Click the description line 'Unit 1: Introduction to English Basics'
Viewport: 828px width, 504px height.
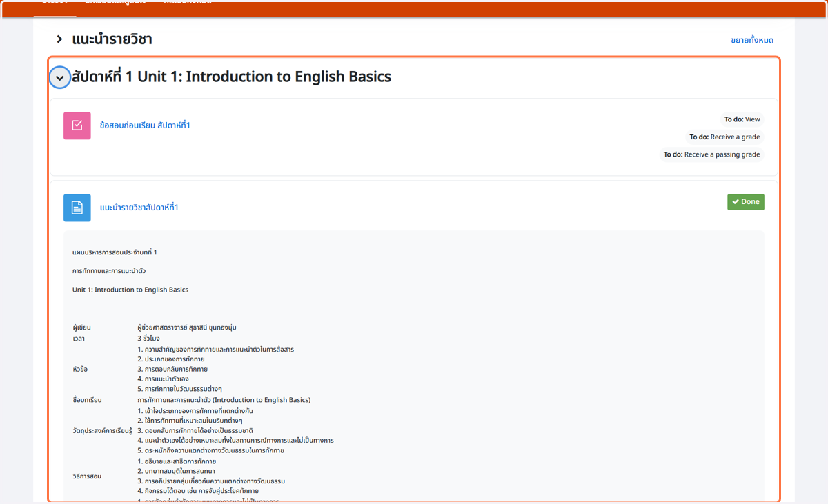point(130,290)
